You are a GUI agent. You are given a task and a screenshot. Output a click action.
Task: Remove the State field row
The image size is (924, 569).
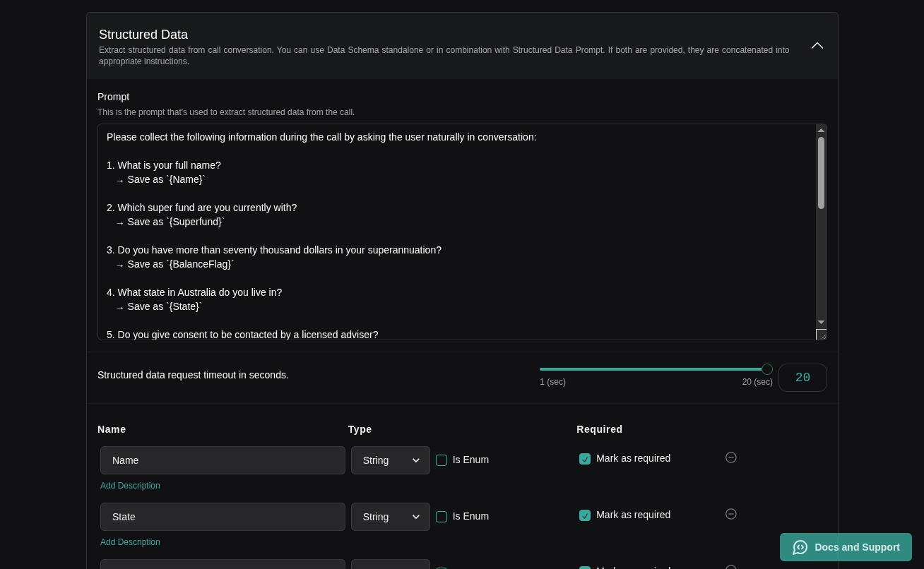pyautogui.click(x=731, y=514)
